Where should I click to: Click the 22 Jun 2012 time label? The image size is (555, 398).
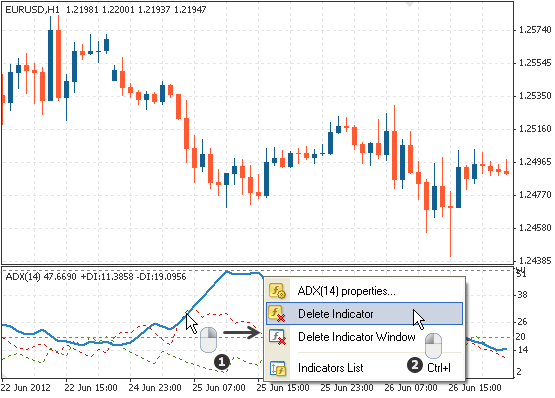25,388
